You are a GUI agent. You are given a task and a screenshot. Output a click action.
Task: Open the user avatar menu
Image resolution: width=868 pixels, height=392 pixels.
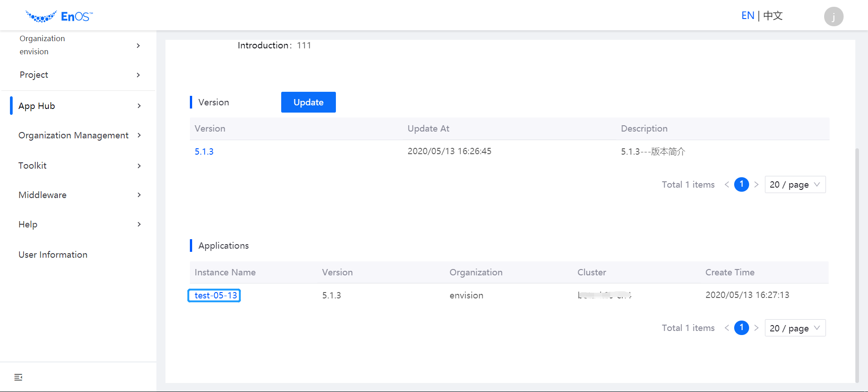[833, 17]
